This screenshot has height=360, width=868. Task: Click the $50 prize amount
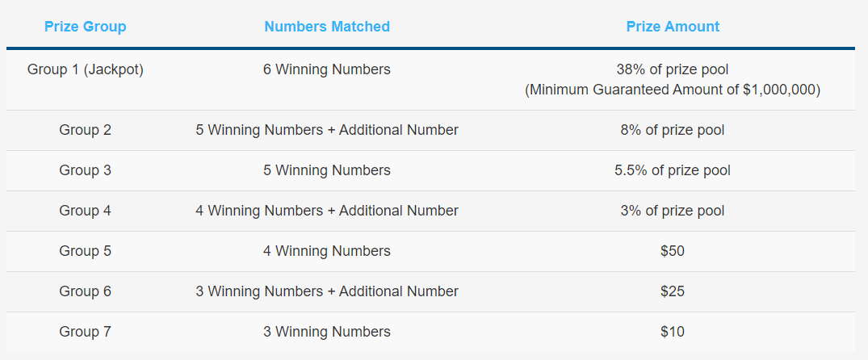pyautogui.click(x=673, y=251)
